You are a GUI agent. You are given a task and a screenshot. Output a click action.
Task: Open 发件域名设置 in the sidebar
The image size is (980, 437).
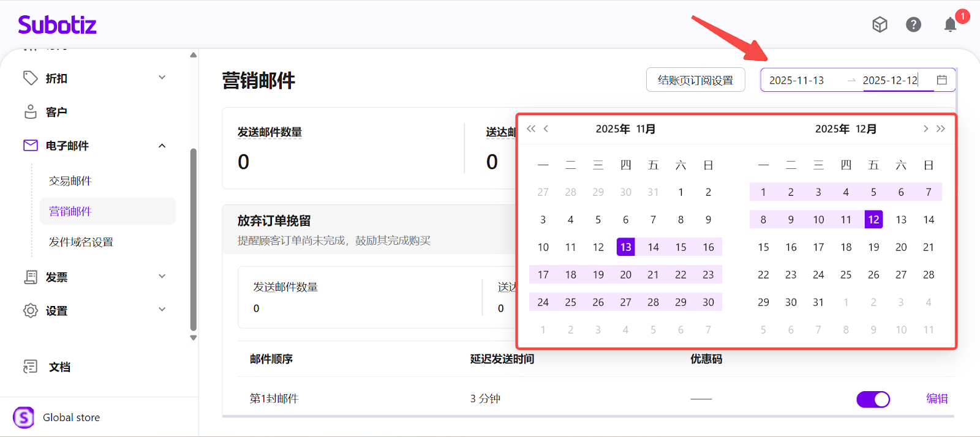pyautogui.click(x=81, y=242)
